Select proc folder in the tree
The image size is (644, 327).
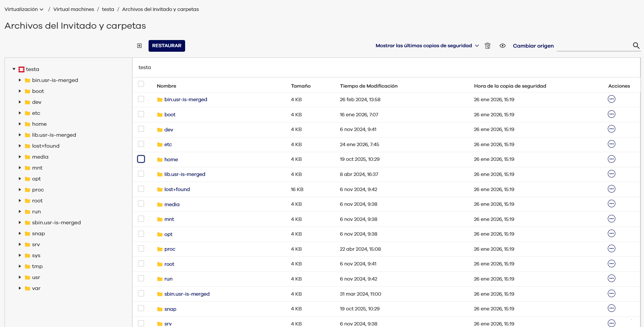38,190
